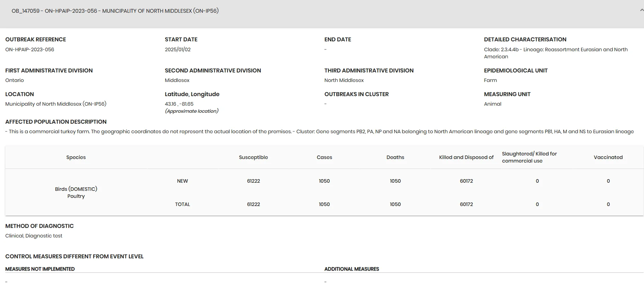The image size is (644, 288).
Task: Click the Cases column header
Action: point(324,157)
